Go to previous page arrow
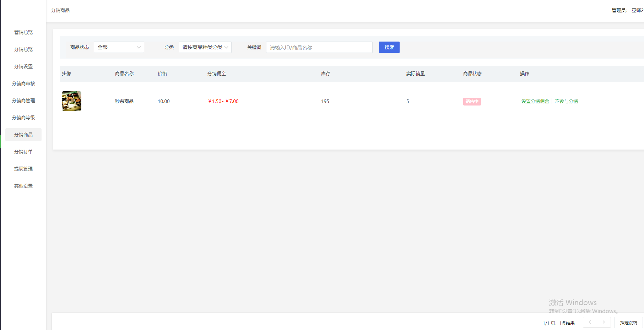 [x=590, y=322]
